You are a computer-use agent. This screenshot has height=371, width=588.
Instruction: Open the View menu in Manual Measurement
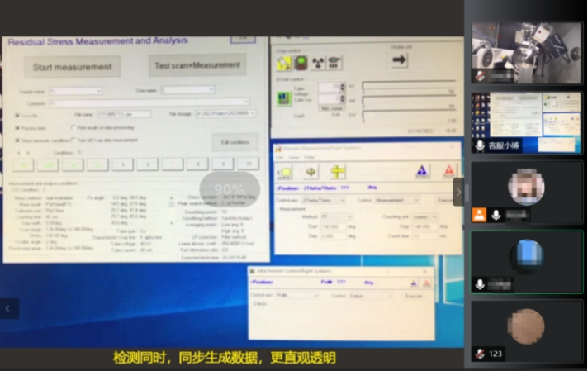coord(292,156)
